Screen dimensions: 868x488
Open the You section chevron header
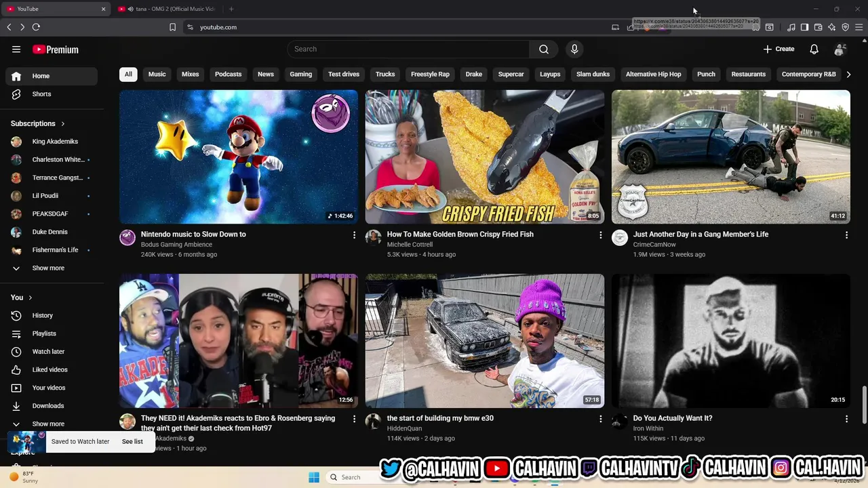tap(22, 297)
